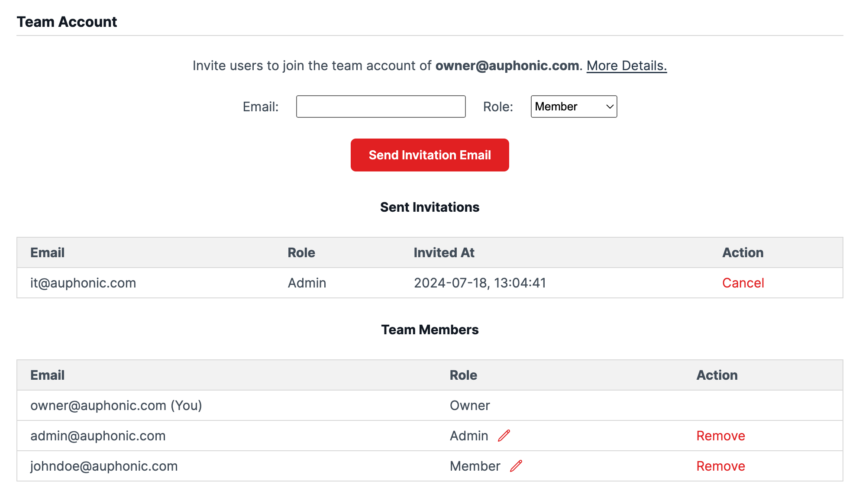
Task: Remove johndoe@auphonic.com from the team
Action: point(720,466)
